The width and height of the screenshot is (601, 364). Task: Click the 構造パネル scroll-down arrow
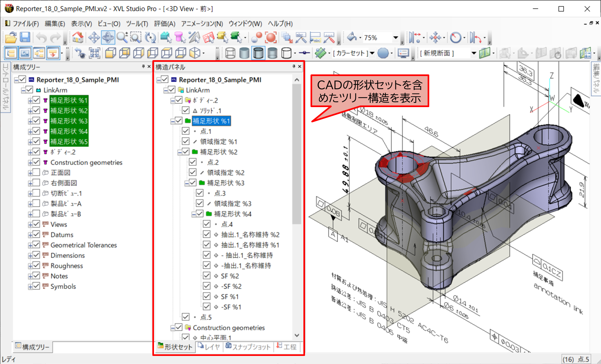pos(297,335)
